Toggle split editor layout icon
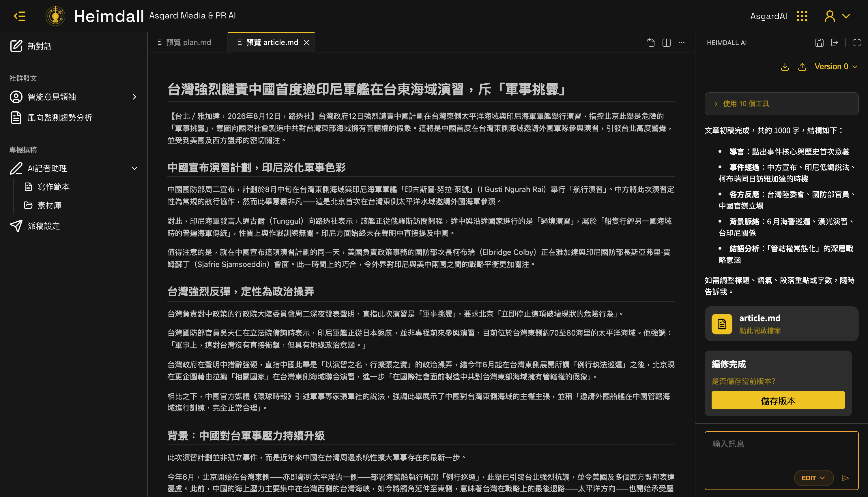Image resolution: width=868 pixels, height=497 pixels. pos(667,43)
